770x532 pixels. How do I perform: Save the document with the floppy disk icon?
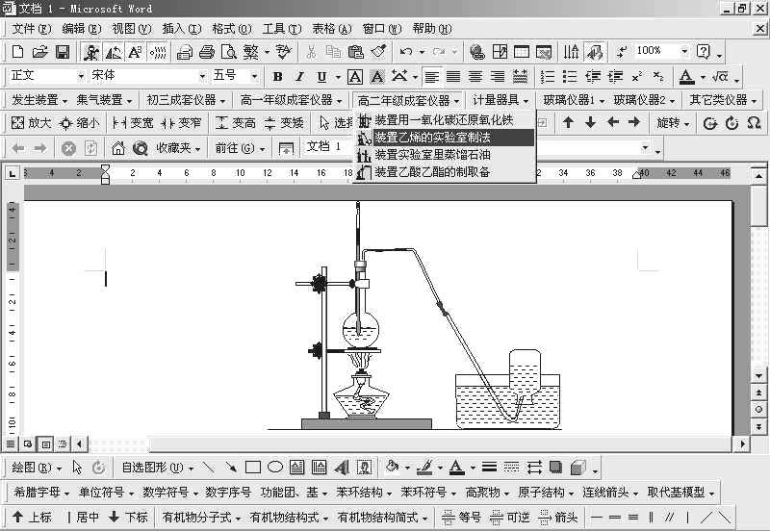[63, 52]
